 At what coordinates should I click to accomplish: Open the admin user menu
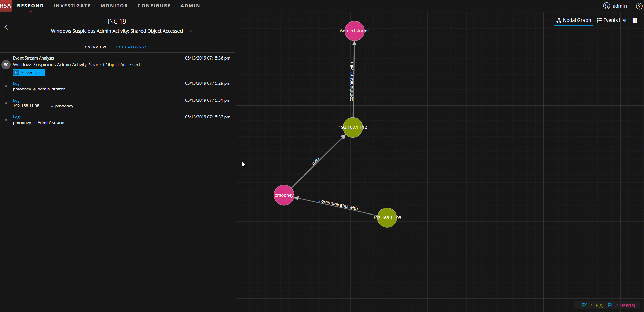[615, 6]
